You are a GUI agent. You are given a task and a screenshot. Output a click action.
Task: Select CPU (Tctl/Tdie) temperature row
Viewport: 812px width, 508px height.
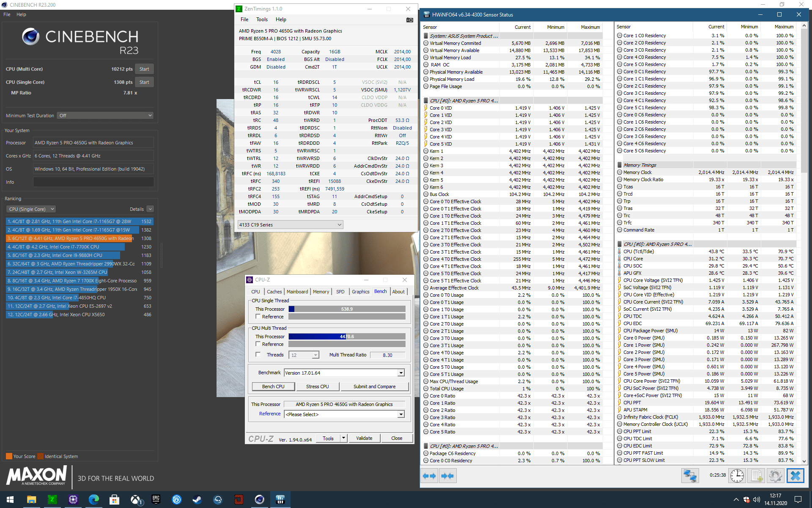point(705,251)
